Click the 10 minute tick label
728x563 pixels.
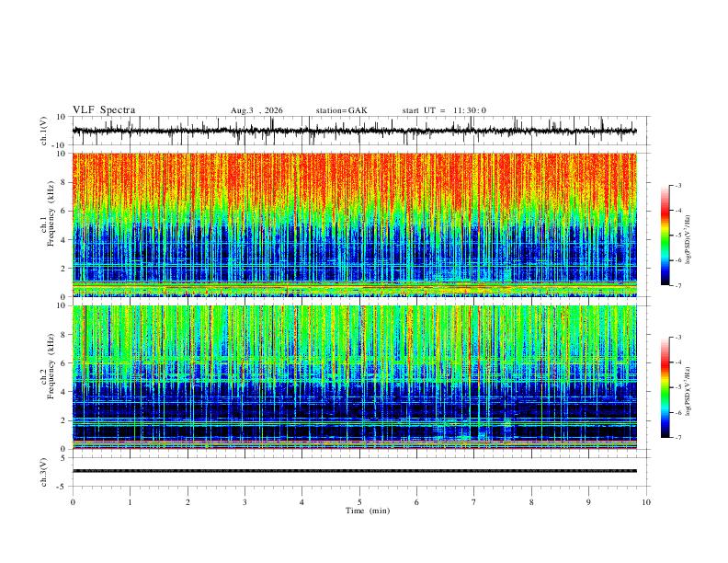[x=646, y=502]
